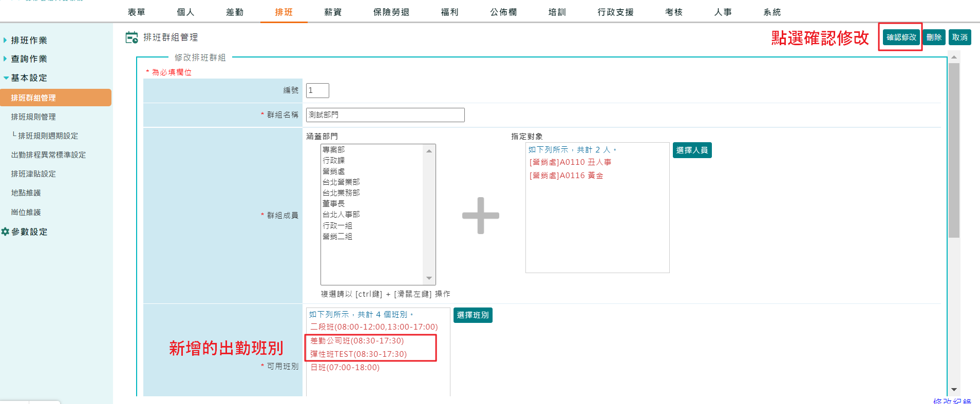The height and width of the screenshot is (404, 980).
Task: Open 排班規則週期設定 in the sidebar
Action: click(48, 136)
